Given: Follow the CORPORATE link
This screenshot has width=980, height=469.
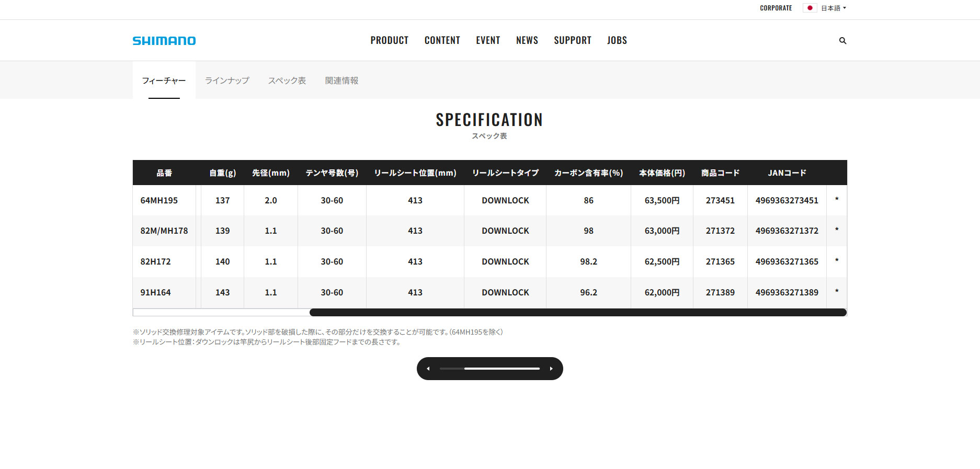Looking at the screenshot, I should [x=776, y=8].
